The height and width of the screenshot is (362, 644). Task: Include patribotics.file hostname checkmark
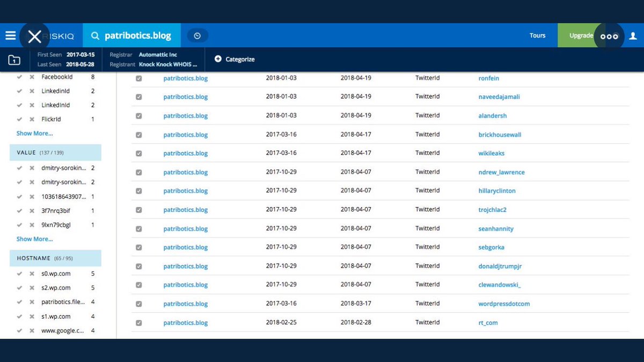tap(19, 302)
